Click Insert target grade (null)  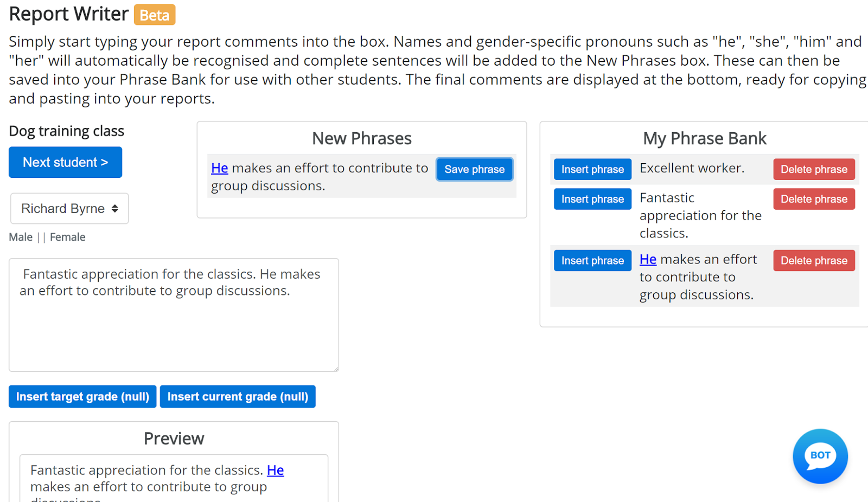(82, 397)
